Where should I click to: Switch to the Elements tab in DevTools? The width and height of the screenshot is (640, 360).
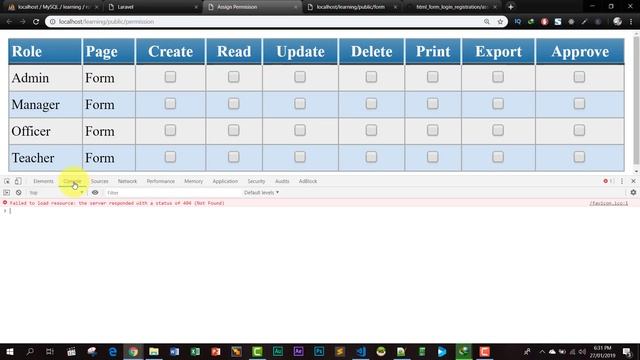click(43, 181)
